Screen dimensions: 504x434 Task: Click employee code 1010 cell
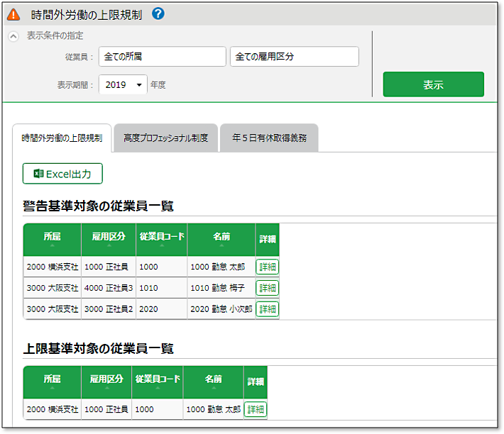[162, 288]
